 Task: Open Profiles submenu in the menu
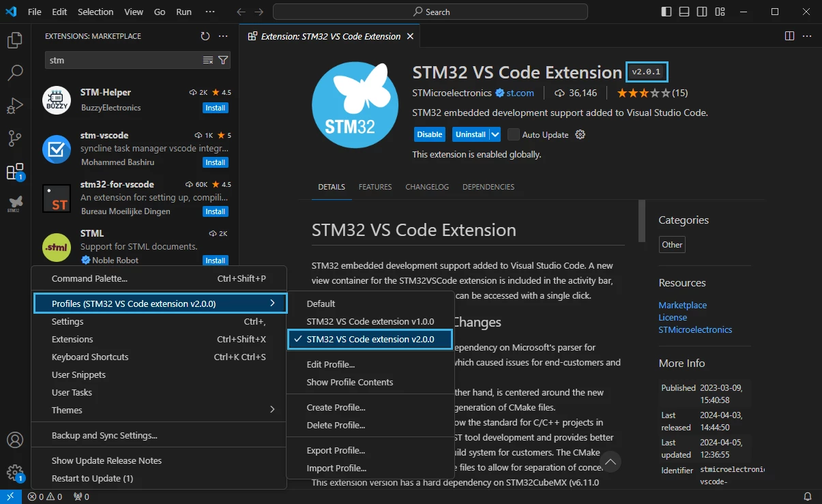(160, 303)
